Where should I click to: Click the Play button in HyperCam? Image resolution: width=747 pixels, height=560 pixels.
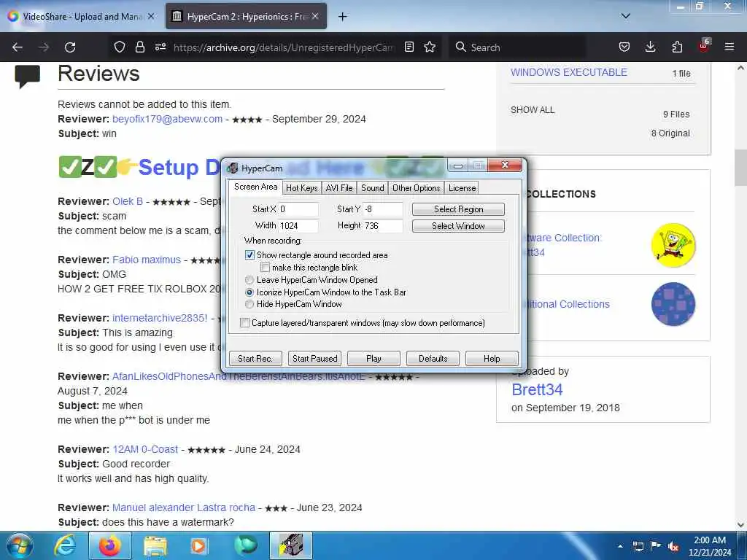[x=373, y=358]
